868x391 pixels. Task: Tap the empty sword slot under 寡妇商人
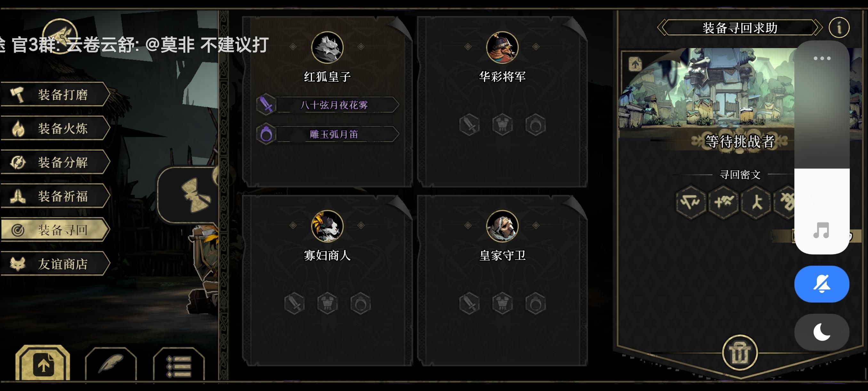tap(294, 303)
